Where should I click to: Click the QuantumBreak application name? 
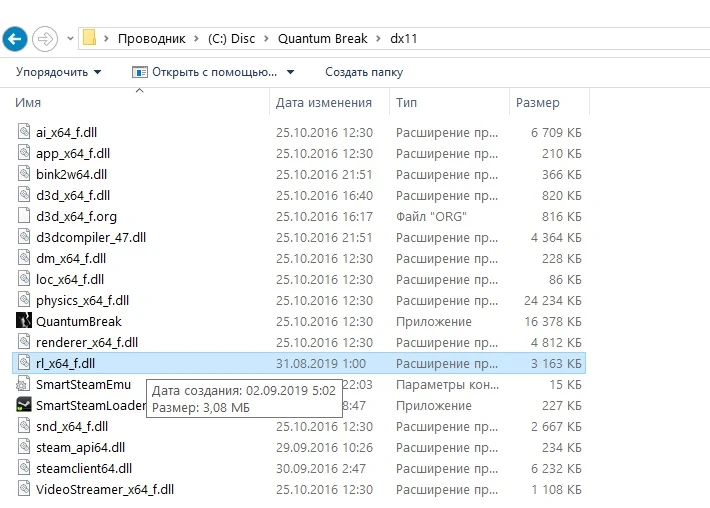(79, 321)
